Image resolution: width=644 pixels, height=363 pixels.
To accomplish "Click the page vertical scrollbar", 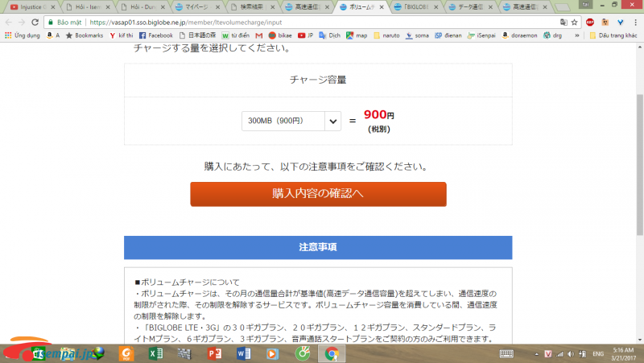I will [639, 161].
